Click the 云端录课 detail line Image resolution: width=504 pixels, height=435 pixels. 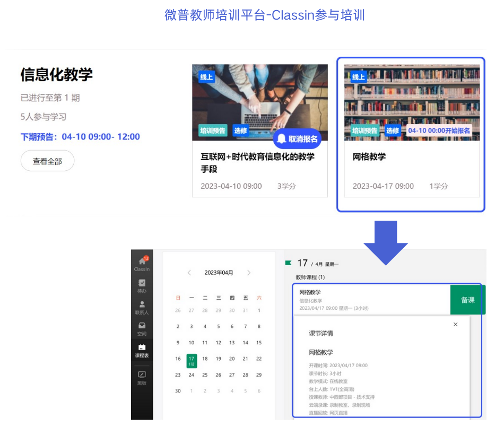tap(340, 405)
